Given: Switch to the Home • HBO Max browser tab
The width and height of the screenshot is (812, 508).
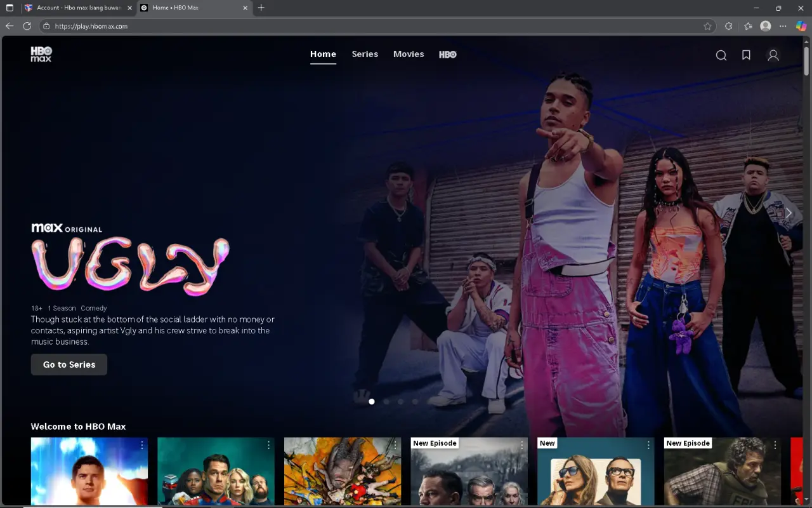Looking at the screenshot, I should tap(193, 8).
